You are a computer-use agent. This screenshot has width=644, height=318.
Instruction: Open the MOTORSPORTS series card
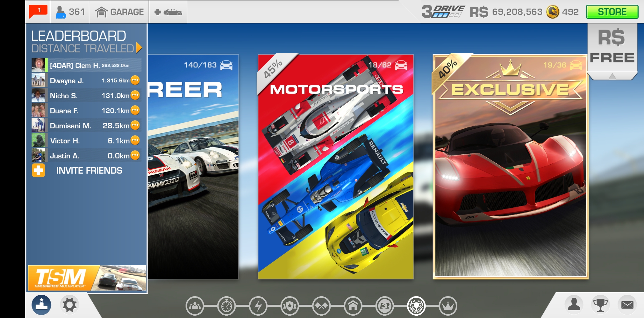pos(336,166)
